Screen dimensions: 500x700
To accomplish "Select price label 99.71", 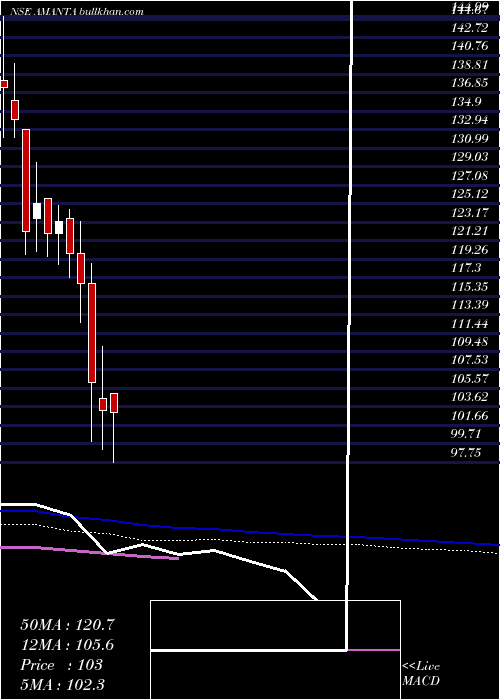I will click(x=467, y=434).
